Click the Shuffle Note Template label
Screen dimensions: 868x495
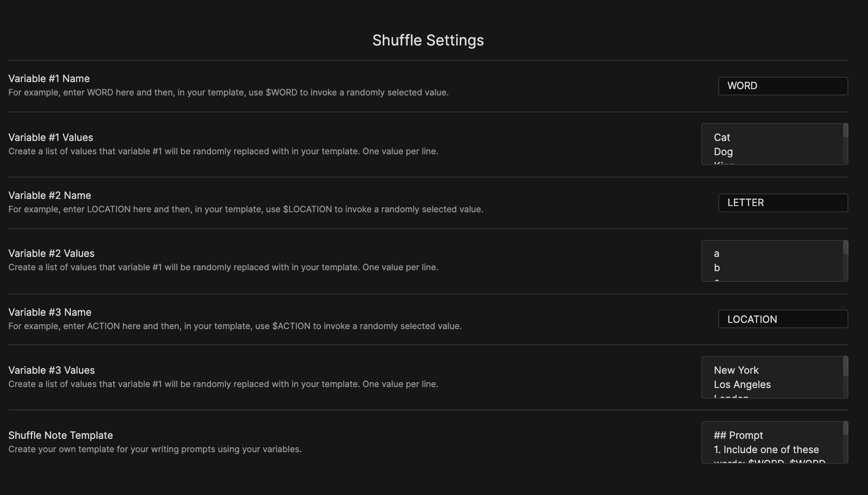[x=61, y=435]
